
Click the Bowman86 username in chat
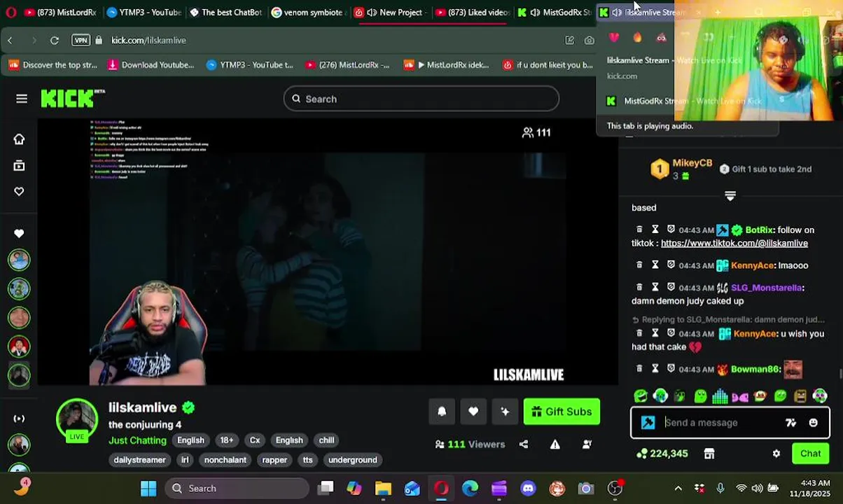[x=755, y=369]
